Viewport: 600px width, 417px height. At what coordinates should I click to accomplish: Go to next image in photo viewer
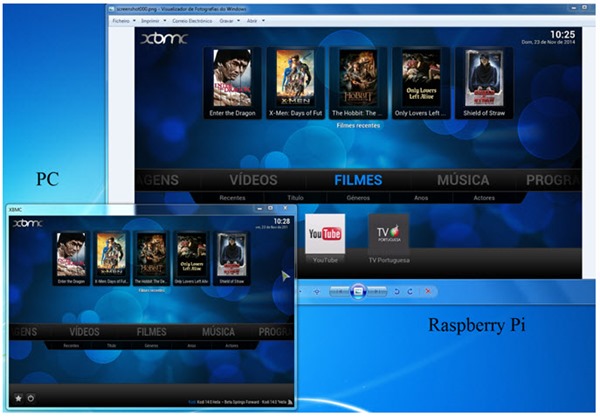coord(377,292)
